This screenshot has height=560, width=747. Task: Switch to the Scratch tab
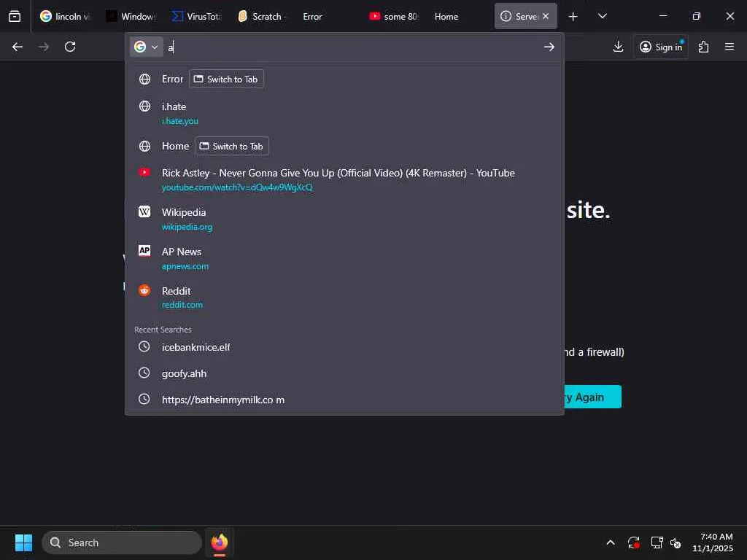coord(263,17)
